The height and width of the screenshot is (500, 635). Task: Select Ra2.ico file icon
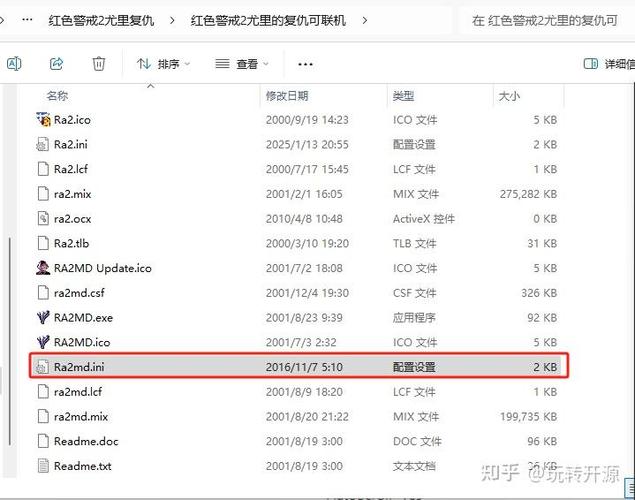pyautogui.click(x=43, y=119)
